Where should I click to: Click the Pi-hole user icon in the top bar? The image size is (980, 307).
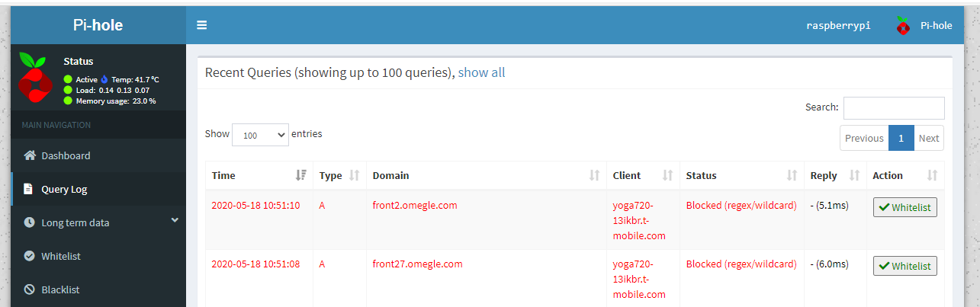click(x=903, y=25)
